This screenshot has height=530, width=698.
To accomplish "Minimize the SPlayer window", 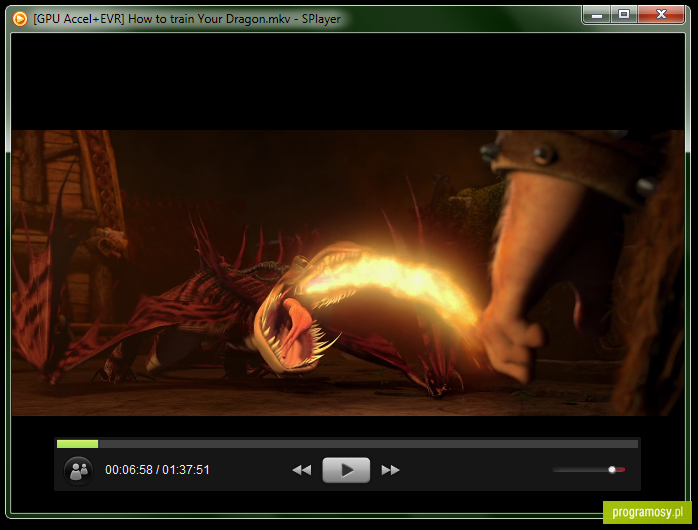I will click(x=597, y=15).
